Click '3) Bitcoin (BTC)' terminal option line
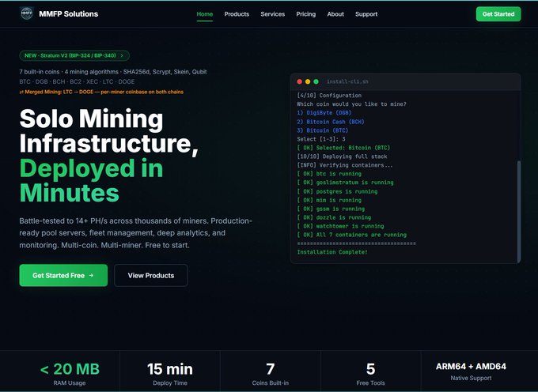The width and height of the screenshot is (538, 392). pyautogui.click(x=322, y=130)
